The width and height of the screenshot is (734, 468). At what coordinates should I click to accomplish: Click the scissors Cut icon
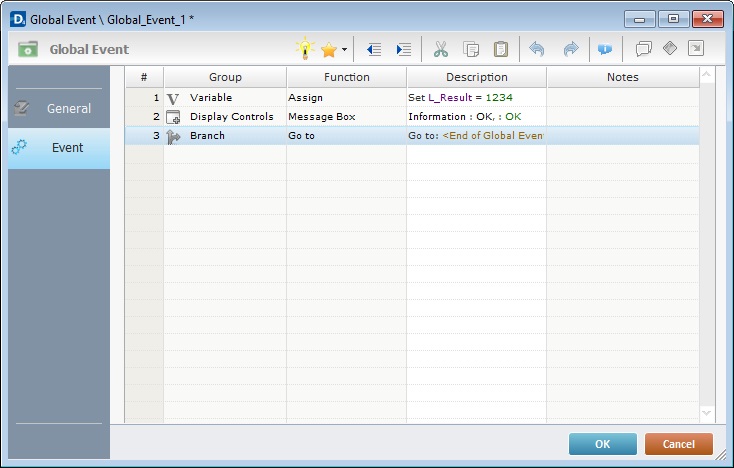[441, 49]
